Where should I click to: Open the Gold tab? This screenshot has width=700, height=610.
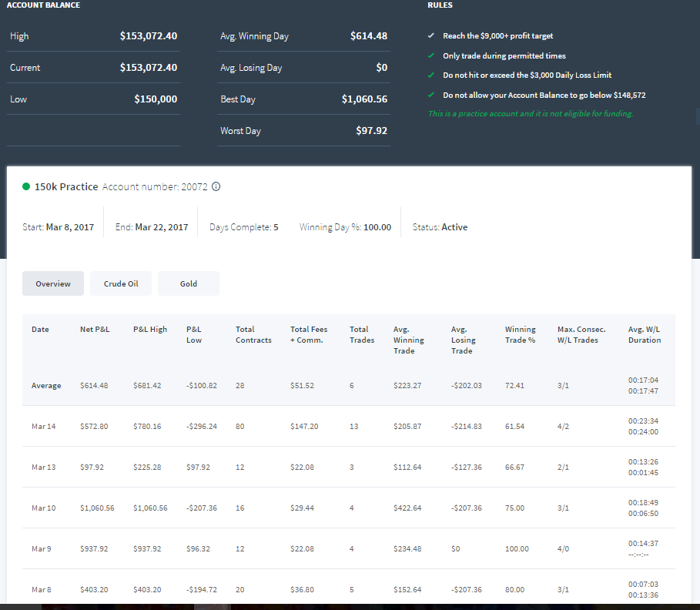point(189,283)
